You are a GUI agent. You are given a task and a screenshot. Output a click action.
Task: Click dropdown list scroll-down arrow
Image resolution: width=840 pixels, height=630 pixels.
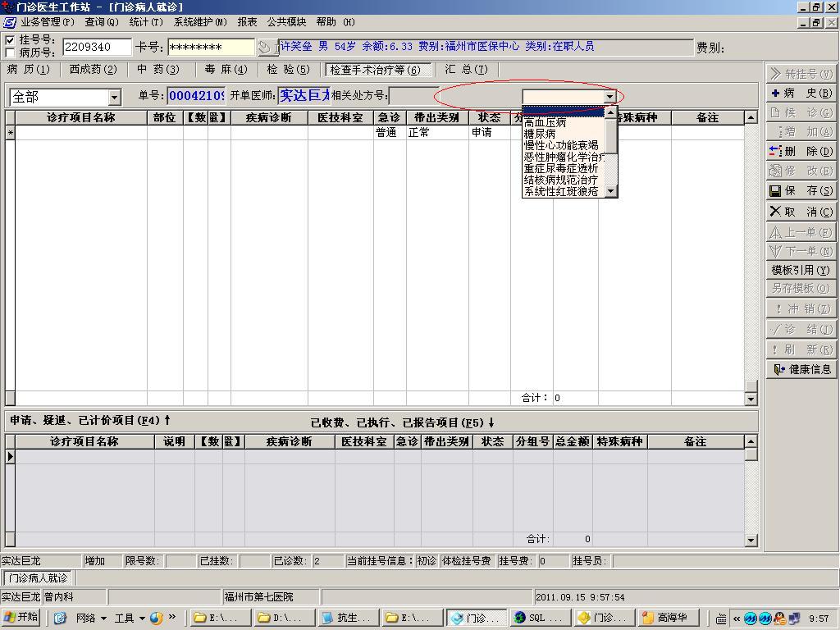click(610, 191)
